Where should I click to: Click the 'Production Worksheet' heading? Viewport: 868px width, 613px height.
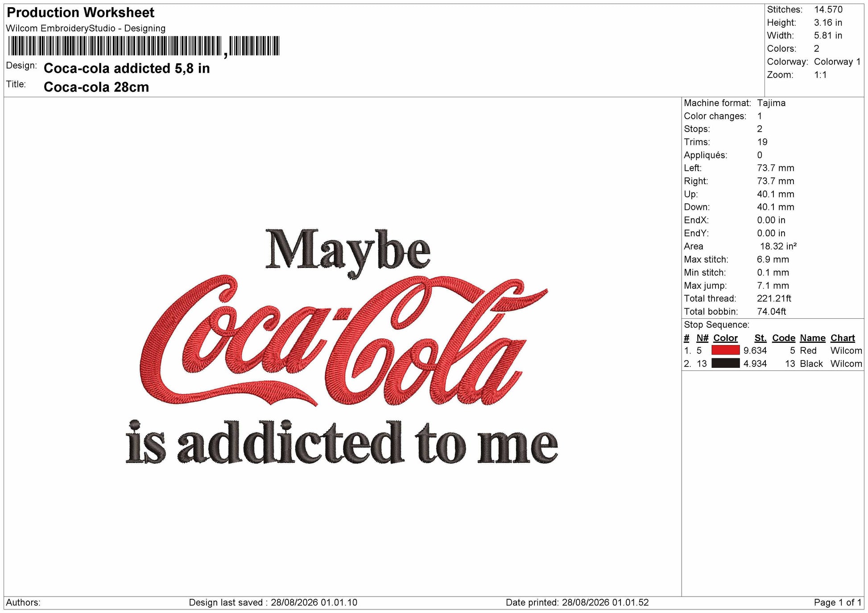click(81, 12)
